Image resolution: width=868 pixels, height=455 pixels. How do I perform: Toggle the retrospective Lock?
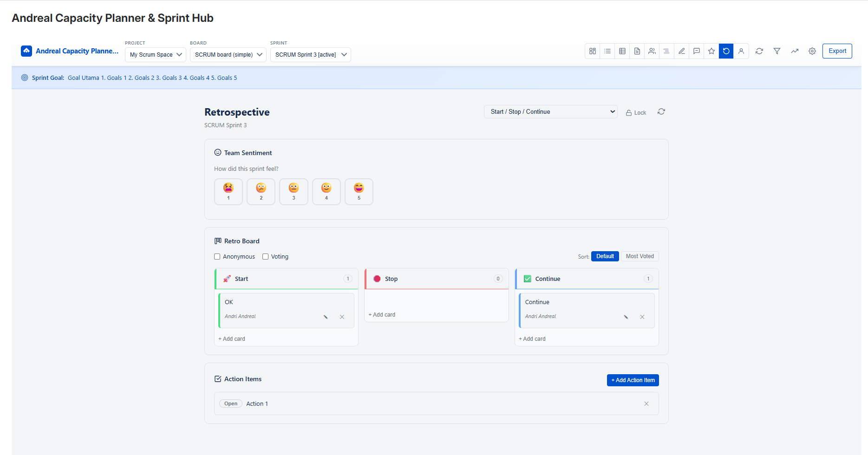636,113
